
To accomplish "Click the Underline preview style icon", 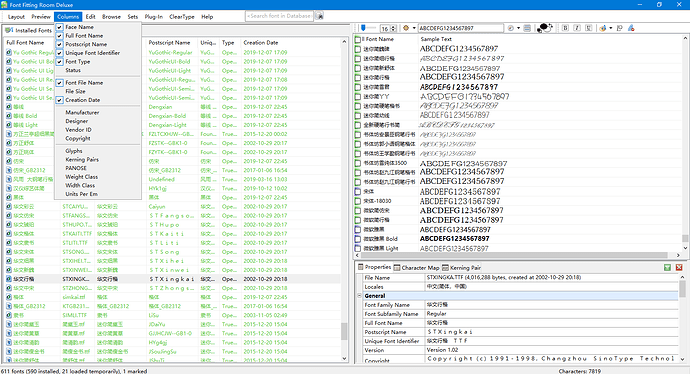I will [588, 28].
